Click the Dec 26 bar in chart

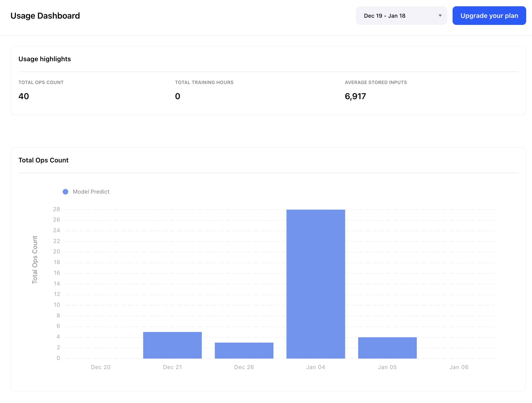point(244,350)
